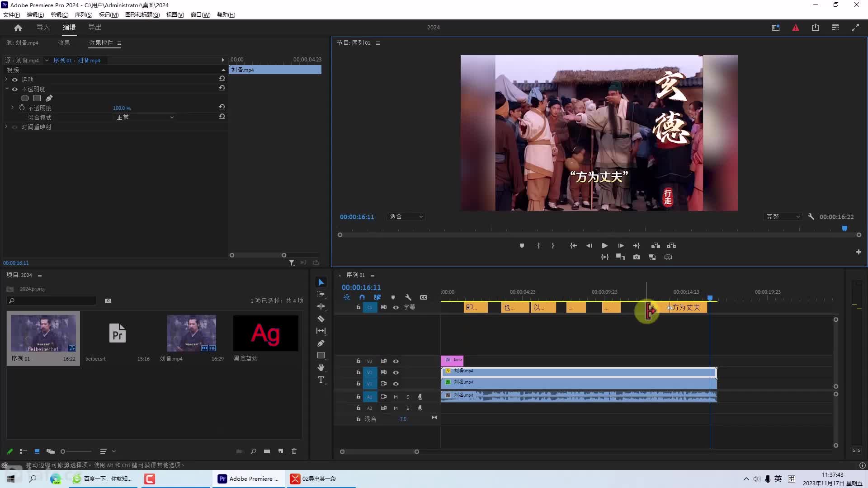Open the 混合模式 dropdown showing 正常
Image resolution: width=868 pixels, height=488 pixels.
click(x=145, y=117)
